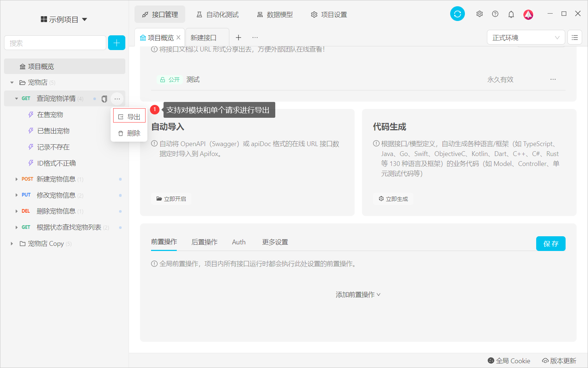
Task: Select 修改宠物信息 PUT interface
Action: (56, 195)
